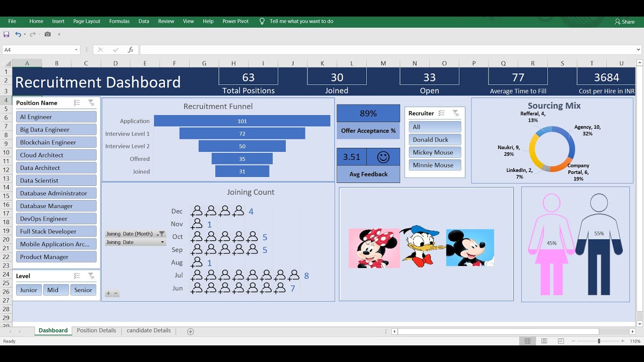Click the Insert Function fx icon
The width and height of the screenshot is (644, 362).
point(130,50)
